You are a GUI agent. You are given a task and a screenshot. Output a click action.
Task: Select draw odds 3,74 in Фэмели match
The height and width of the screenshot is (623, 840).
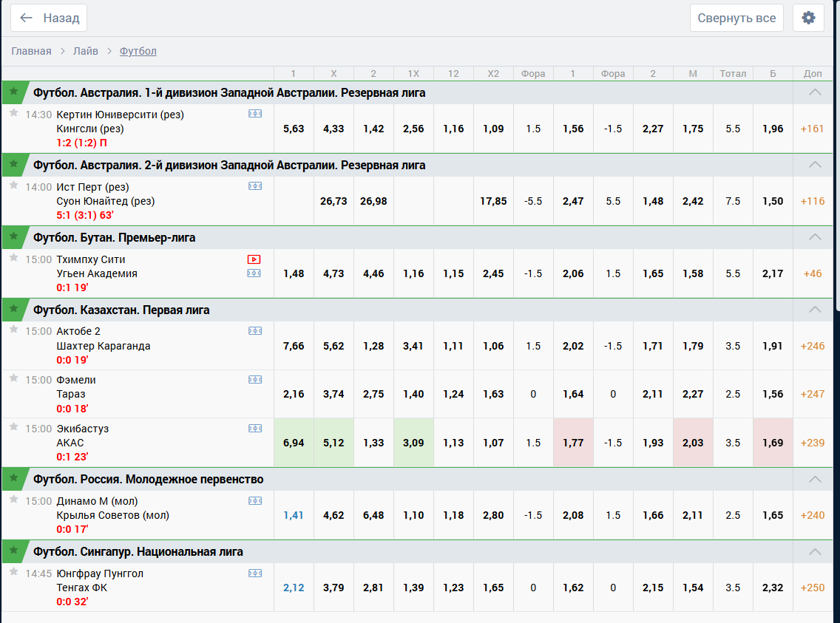[x=333, y=394]
